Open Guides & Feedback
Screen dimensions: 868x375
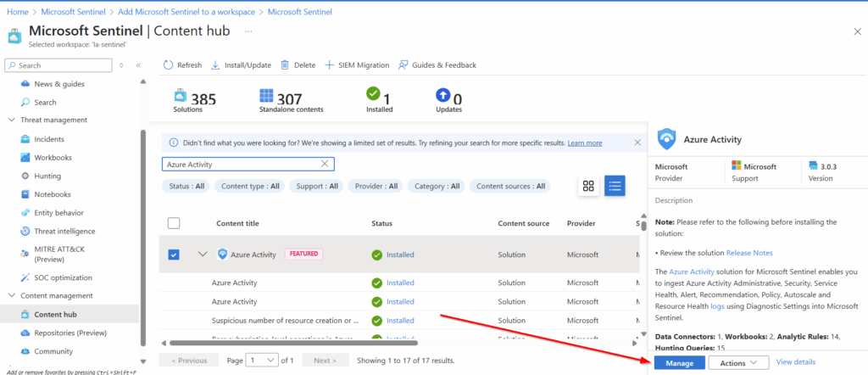pos(437,65)
